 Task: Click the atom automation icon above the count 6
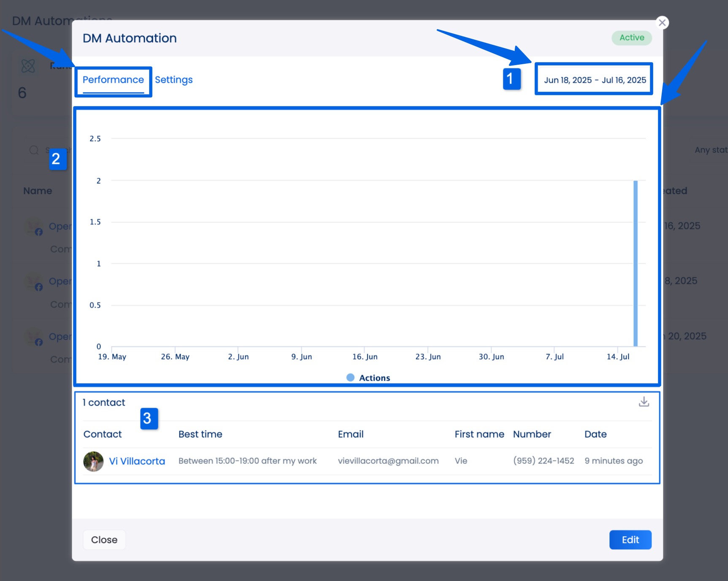click(x=27, y=65)
